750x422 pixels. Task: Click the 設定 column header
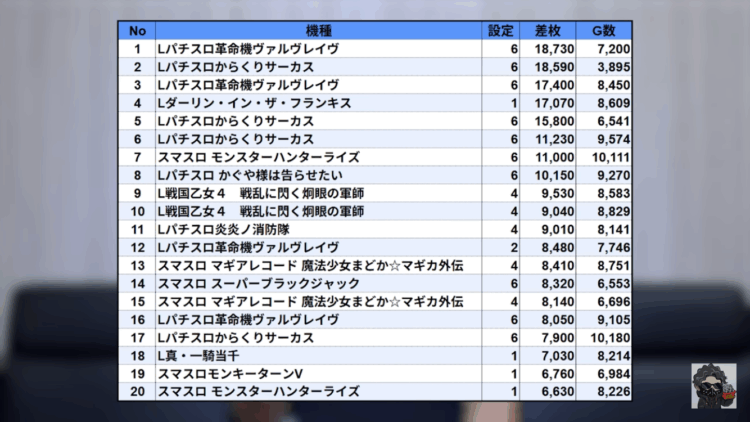click(501, 30)
